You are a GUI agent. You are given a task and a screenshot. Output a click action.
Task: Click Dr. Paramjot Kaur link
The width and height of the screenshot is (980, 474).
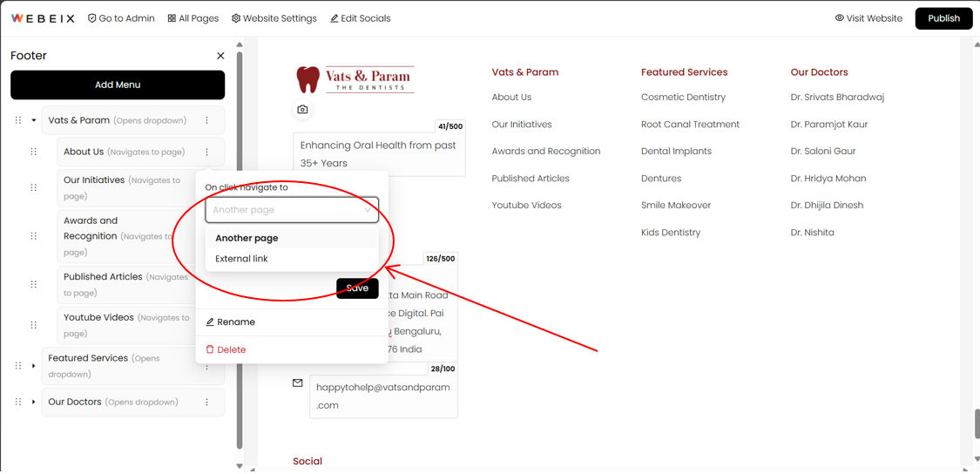click(829, 125)
